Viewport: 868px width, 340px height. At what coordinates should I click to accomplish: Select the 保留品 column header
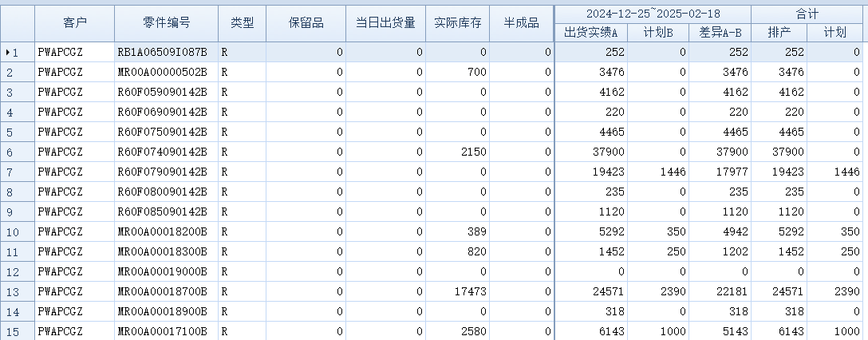tap(306, 23)
